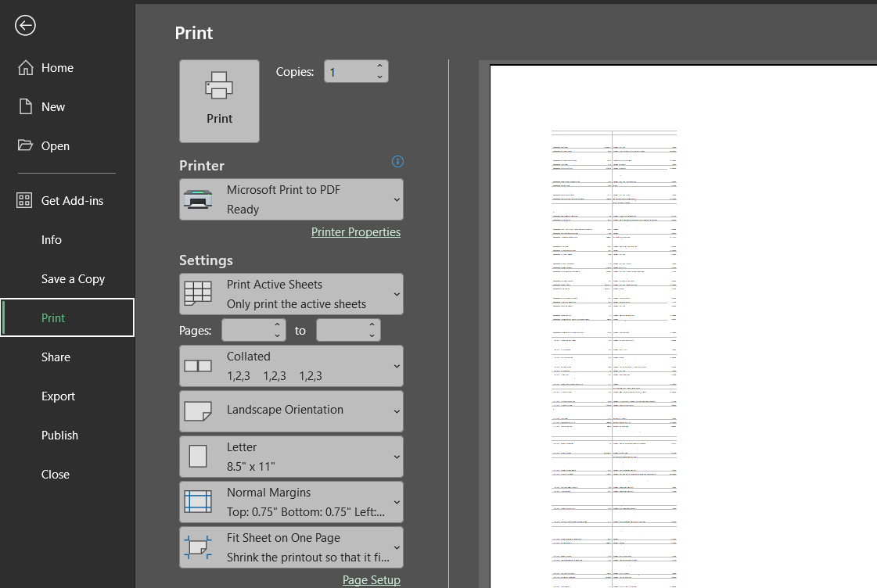The width and height of the screenshot is (877, 588).
Task: Select Share from the sidebar
Action: [56, 357]
